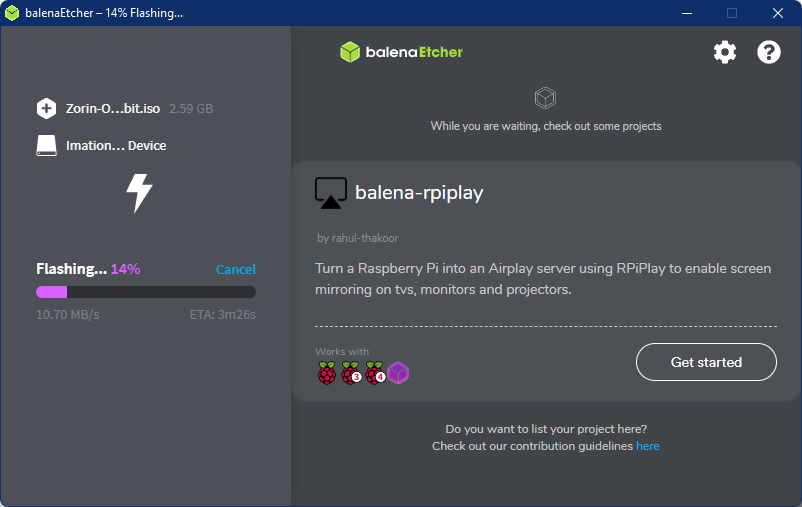802x507 pixels.
Task: Open the settings gear icon
Action: (x=725, y=52)
